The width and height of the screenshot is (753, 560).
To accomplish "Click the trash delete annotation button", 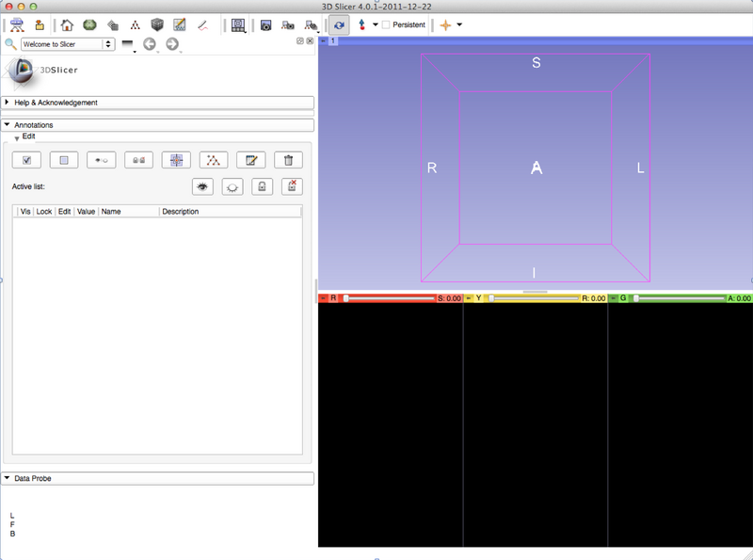I will pyautogui.click(x=288, y=160).
